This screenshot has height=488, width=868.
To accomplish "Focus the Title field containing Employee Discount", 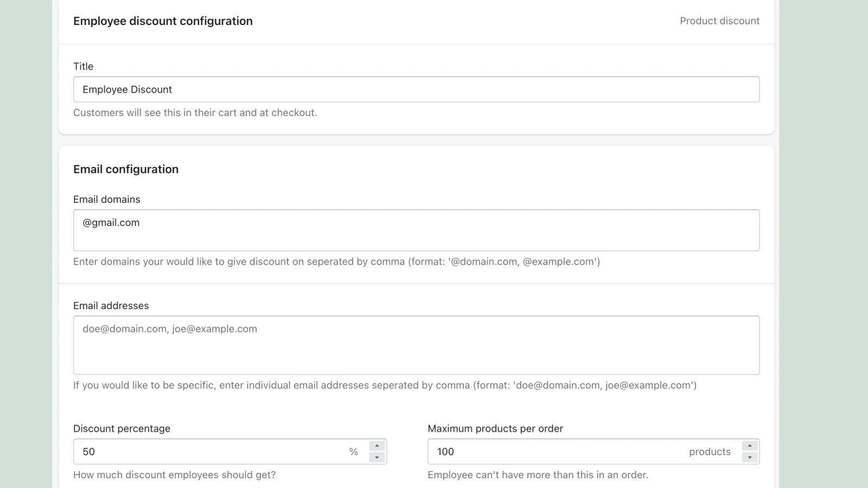I will click(416, 89).
